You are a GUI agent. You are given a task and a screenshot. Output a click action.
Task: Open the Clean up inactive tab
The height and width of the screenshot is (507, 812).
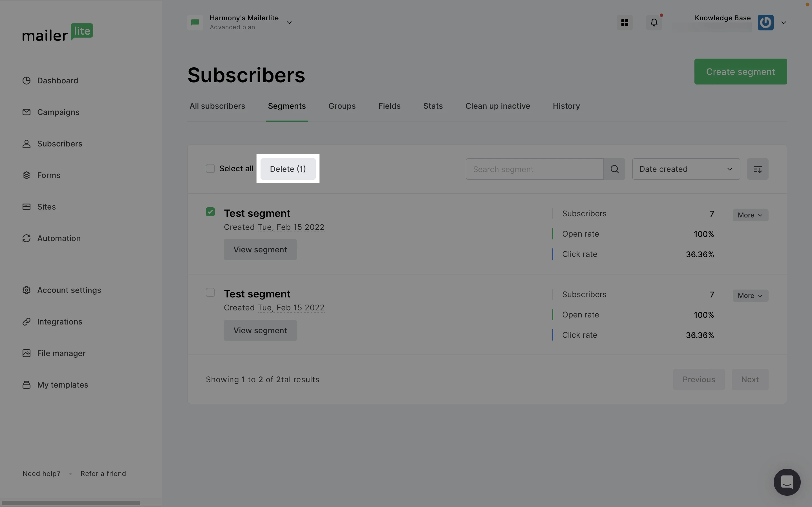click(x=497, y=106)
